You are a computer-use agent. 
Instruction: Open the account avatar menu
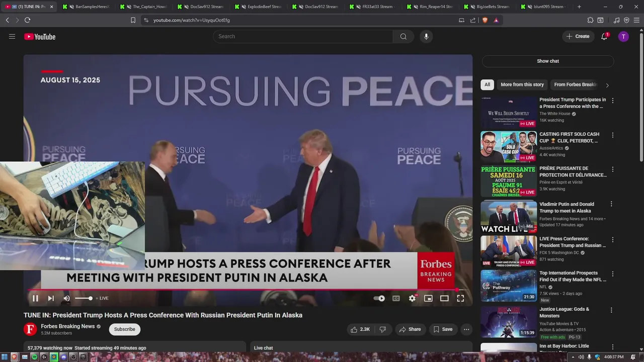click(623, 36)
